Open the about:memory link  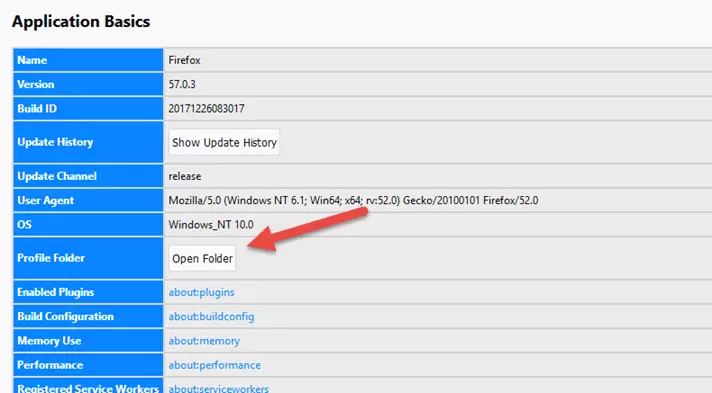coord(204,341)
